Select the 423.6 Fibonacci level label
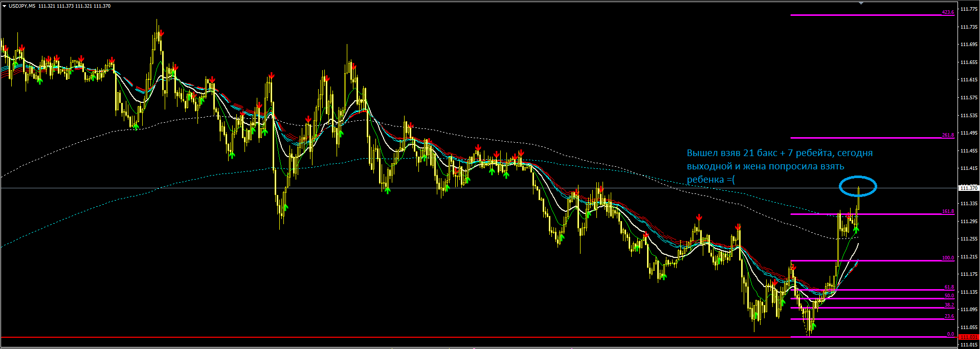 click(x=948, y=12)
